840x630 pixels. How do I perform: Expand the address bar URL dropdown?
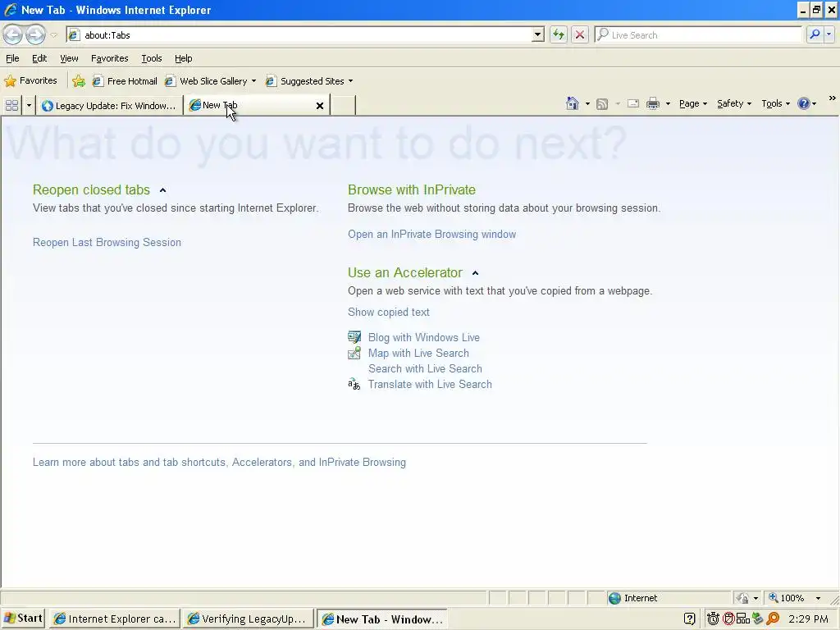point(538,34)
